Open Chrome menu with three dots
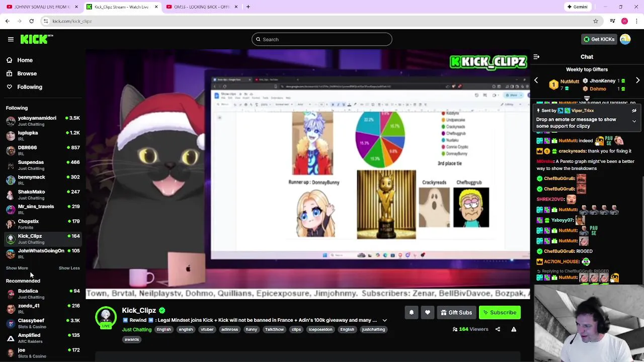Viewport: 644px width, 362px height. tap(637, 21)
